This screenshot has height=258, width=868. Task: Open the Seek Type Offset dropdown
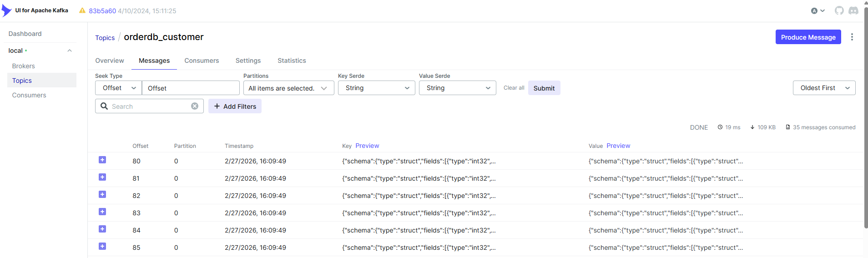pos(118,88)
